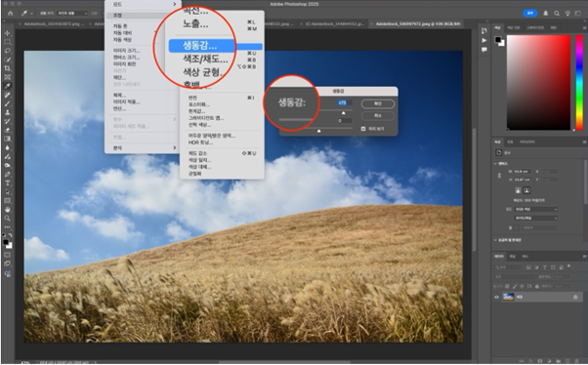This screenshot has height=365, width=588.
Task: Choose 자동 톤 in the Image menu
Action: click(x=120, y=26)
